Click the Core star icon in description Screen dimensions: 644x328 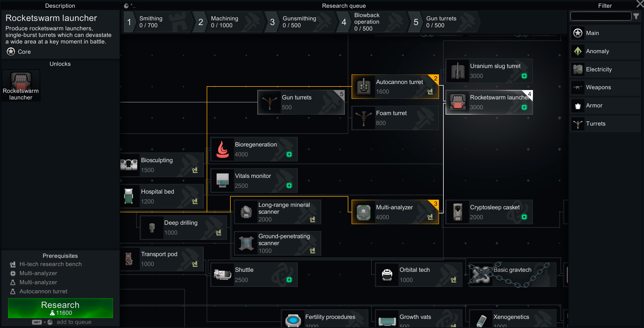point(11,51)
